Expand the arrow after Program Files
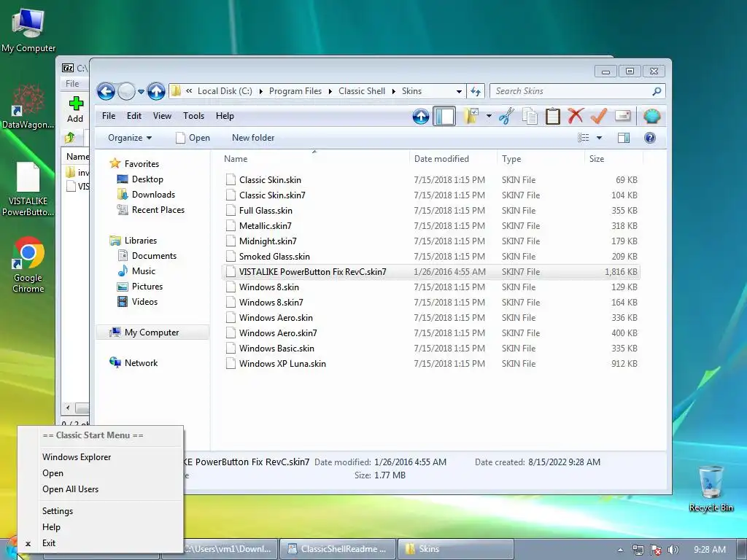747x560 pixels. pyautogui.click(x=330, y=91)
